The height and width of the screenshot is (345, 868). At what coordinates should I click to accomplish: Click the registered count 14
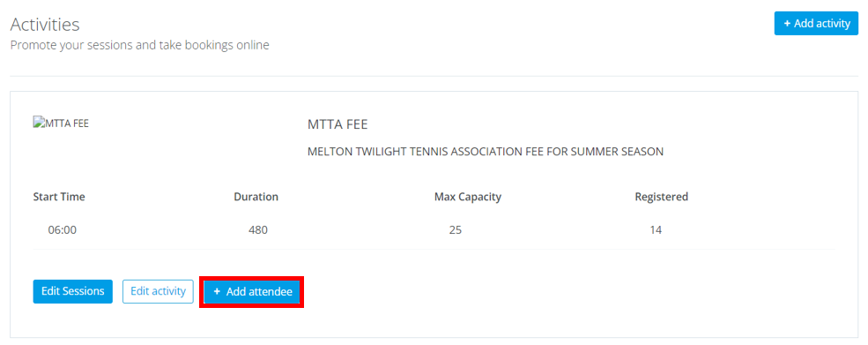coord(656,229)
